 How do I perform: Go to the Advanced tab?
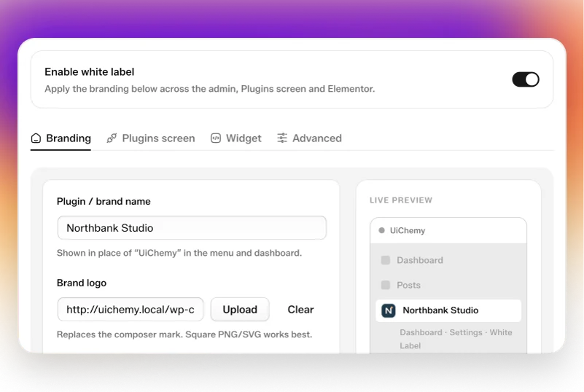tap(309, 138)
